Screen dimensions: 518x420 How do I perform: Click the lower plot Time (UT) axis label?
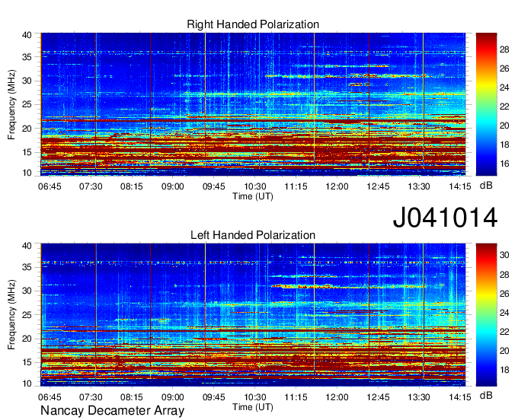coord(253,407)
